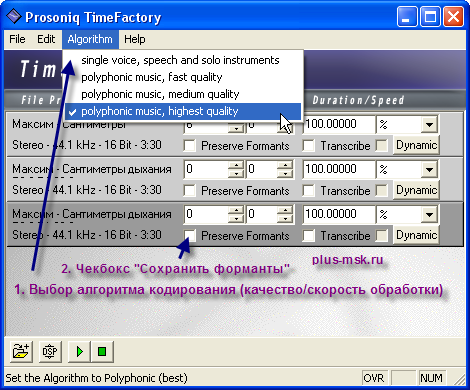
Task: Click the DSP process icon
Action: pos(50,351)
